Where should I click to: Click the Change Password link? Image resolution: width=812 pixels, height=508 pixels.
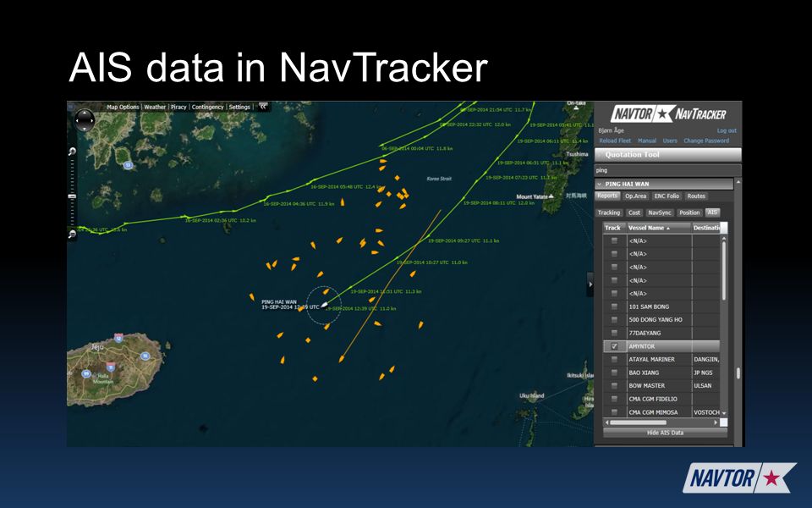pyautogui.click(x=705, y=141)
